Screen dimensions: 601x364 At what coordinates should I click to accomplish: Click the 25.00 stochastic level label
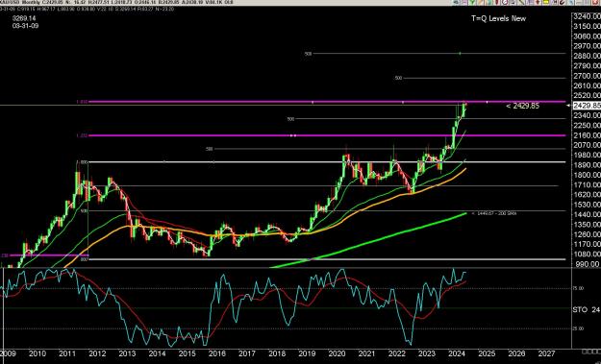pyautogui.click(x=579, y=328)
